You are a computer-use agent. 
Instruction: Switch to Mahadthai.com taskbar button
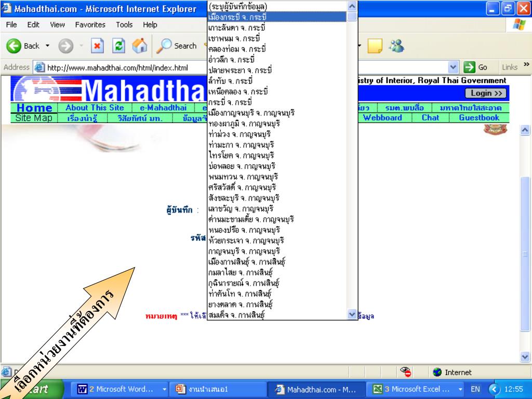[x=316, y=389]
